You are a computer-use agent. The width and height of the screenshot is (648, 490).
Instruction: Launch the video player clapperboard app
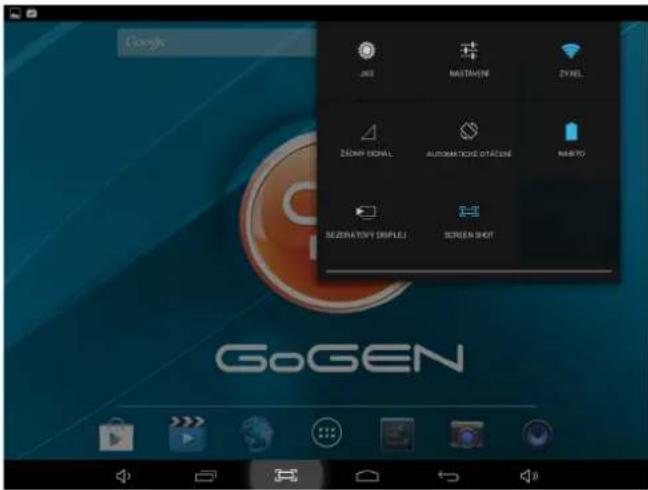[187, 433]
